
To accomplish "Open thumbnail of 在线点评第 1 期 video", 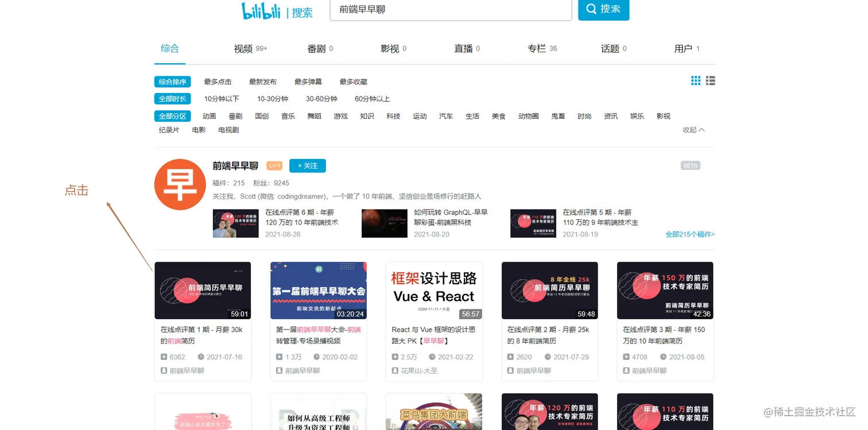I will [x=203, y=290].
